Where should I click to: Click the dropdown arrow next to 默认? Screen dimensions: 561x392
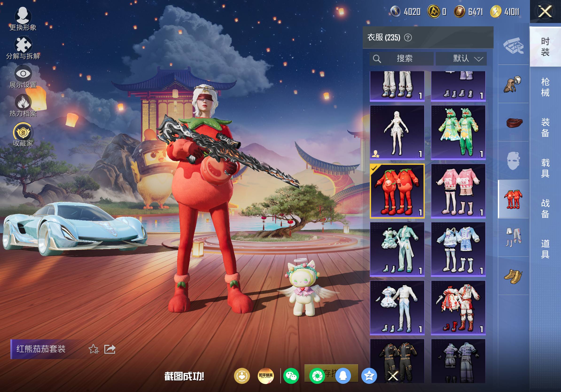(x=478, y=59)
